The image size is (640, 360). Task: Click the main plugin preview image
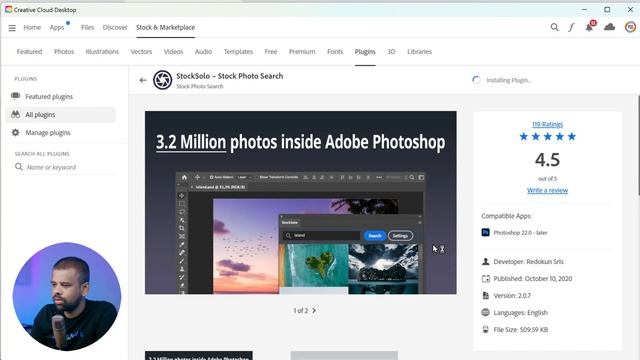point(301,202)
